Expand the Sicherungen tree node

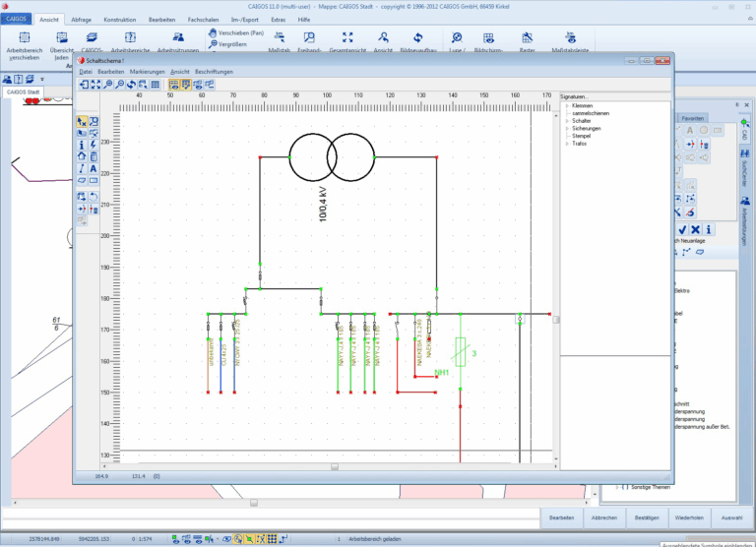pos(566,129)
